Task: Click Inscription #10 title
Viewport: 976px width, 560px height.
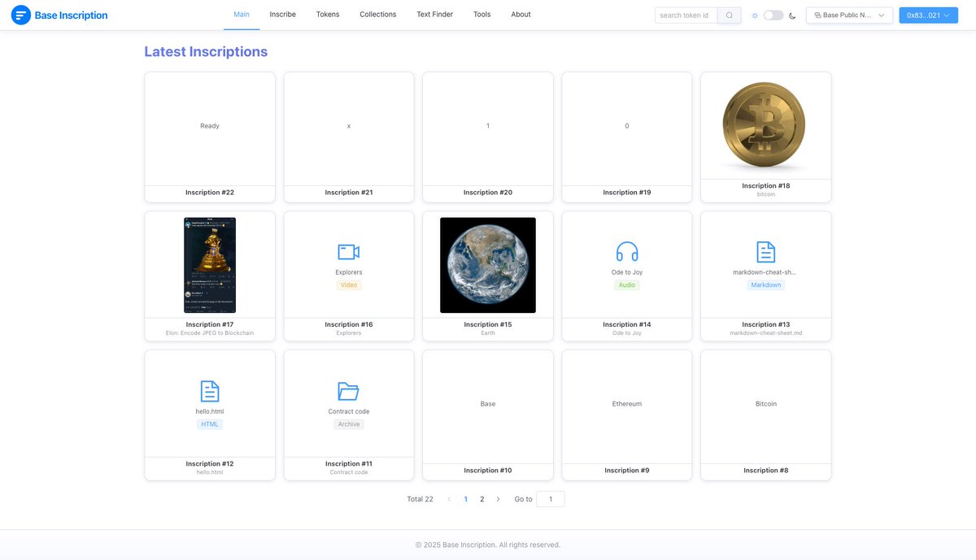Action: (x=488, y=471)
